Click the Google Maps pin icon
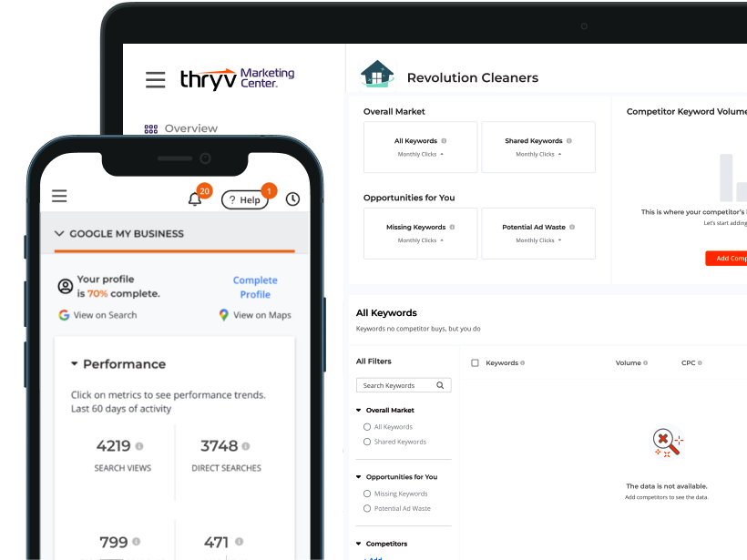This screenshot has height=560, width=747. click(x=223, y=315)
